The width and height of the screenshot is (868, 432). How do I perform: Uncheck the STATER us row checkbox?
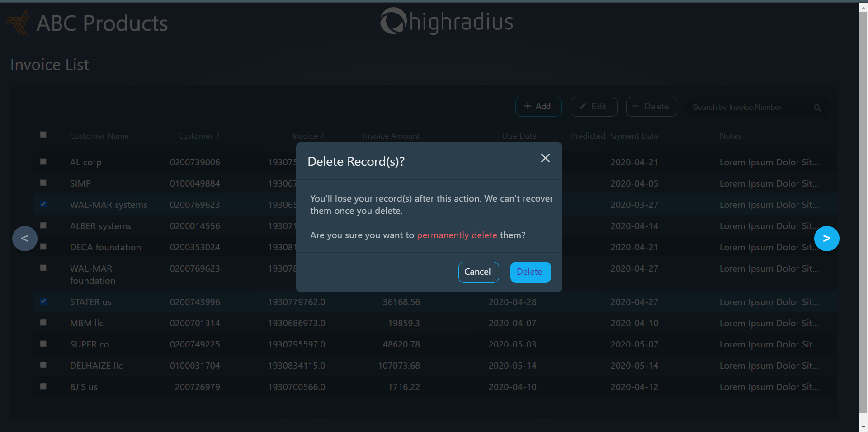click(x=43, y=301)
